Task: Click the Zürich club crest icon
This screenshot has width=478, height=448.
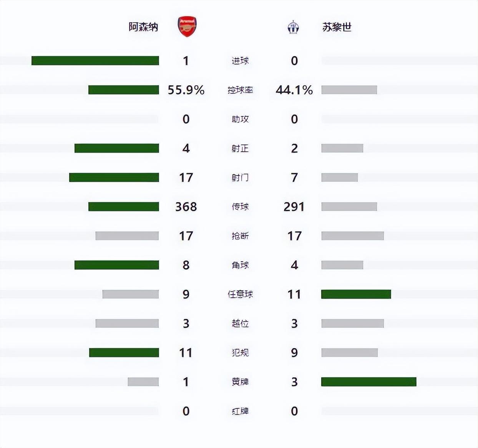Action: [293, 27]
